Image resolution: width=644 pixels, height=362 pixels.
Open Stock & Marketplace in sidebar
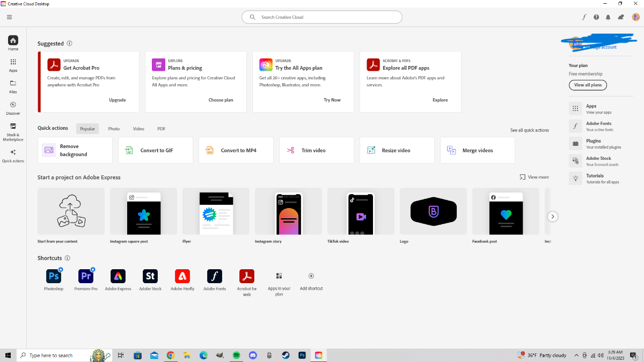(x=13, y=132)
